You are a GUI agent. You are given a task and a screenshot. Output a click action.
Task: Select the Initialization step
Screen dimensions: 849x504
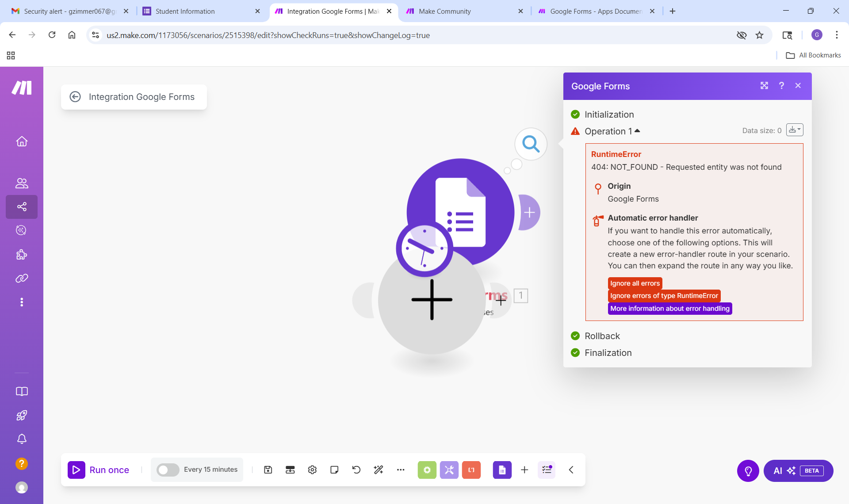click(609, 115)
